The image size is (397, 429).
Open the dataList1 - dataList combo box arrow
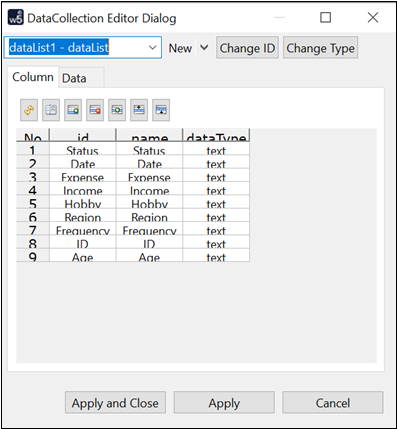152,48
